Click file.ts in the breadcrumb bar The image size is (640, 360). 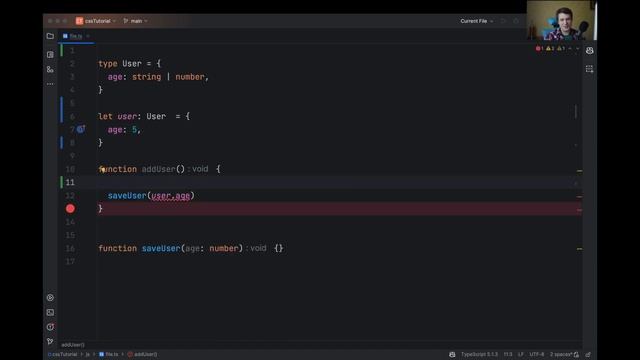[x=109, y=354]
